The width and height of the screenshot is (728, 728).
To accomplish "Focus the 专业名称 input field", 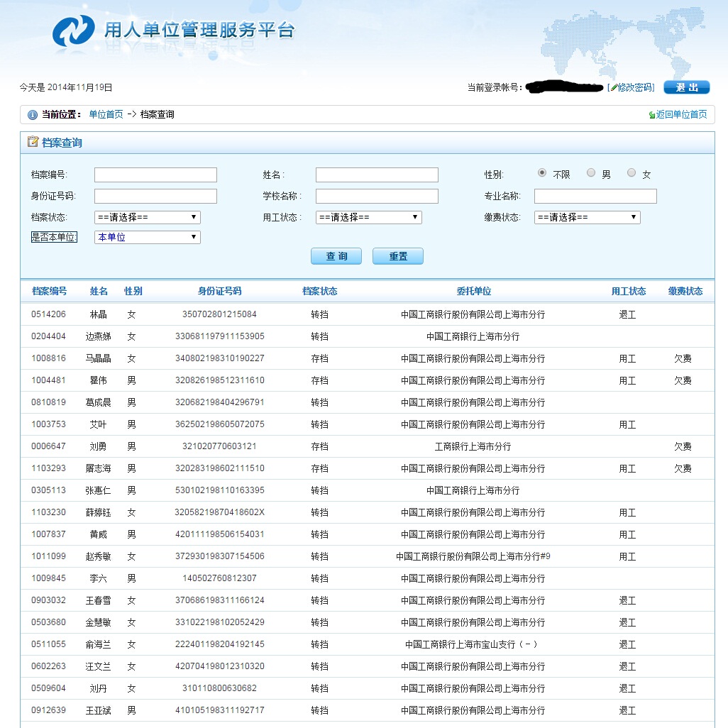I will point(596,197).
